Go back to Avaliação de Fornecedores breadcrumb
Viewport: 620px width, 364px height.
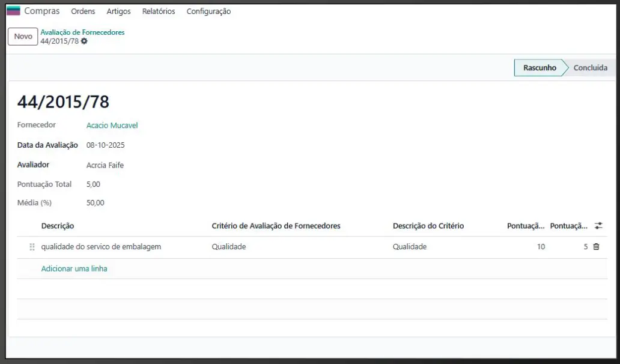82,32
